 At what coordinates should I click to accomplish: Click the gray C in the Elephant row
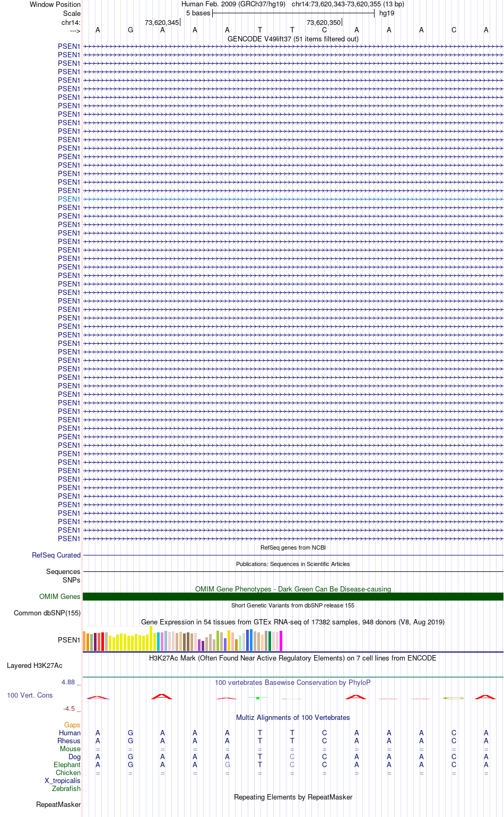(292, 765)
